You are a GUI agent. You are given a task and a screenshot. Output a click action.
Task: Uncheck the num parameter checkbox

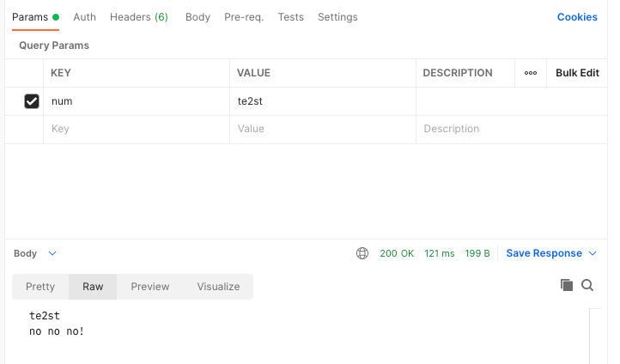pyautogui.click(x=32, y=101)
